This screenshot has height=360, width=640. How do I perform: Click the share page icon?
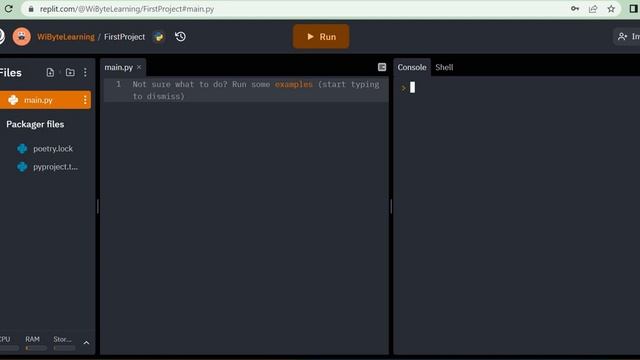point(593,9)
